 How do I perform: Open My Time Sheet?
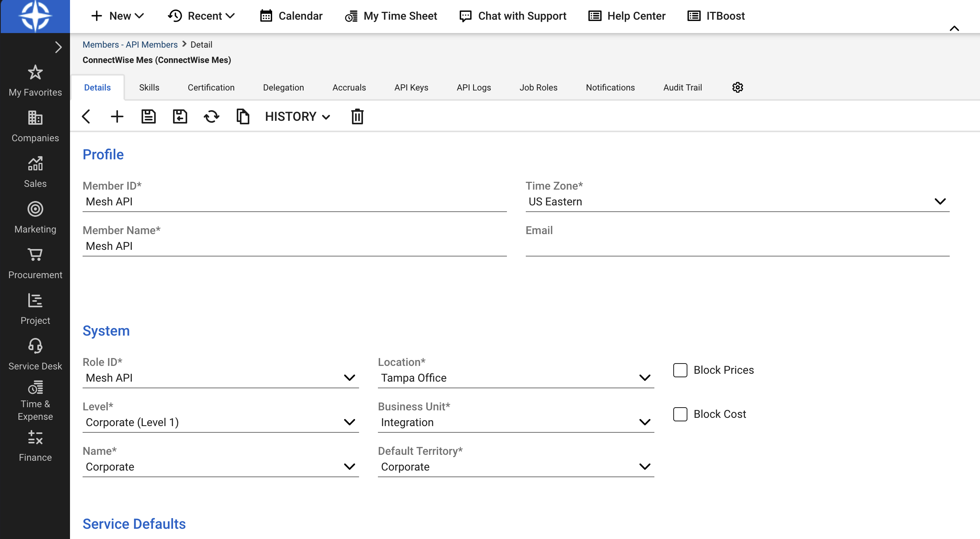pyautogui.click(x=391, y=16)
